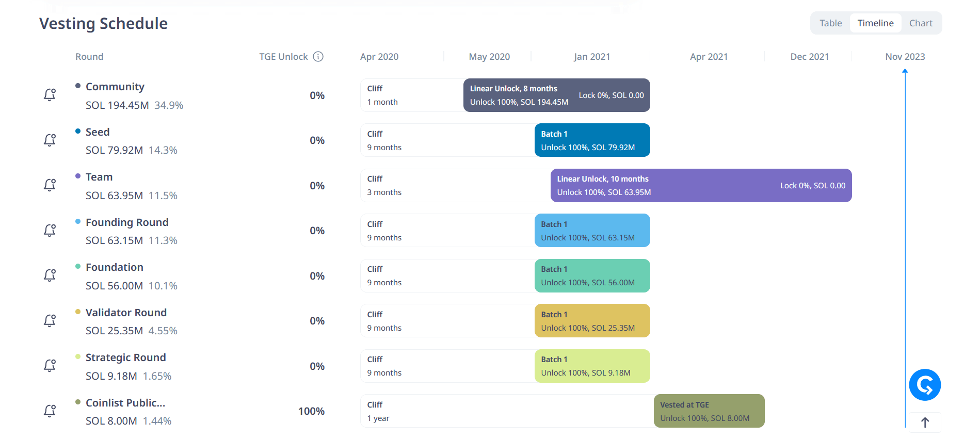
Task: Click the blue dot beside Seed
Action: [78, 131]
